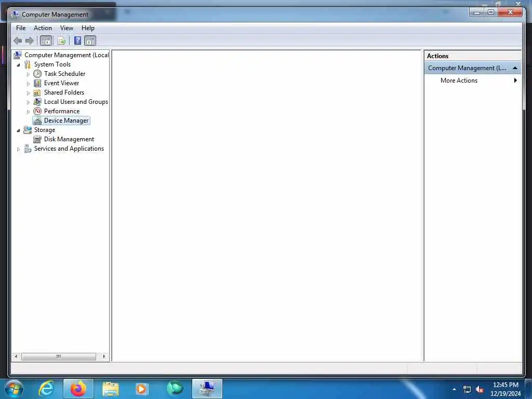Image resolution: width=532 pixels, height=399 pixels.
Task: Select the Local Users and Groups icon
Action: click(37, 102)
